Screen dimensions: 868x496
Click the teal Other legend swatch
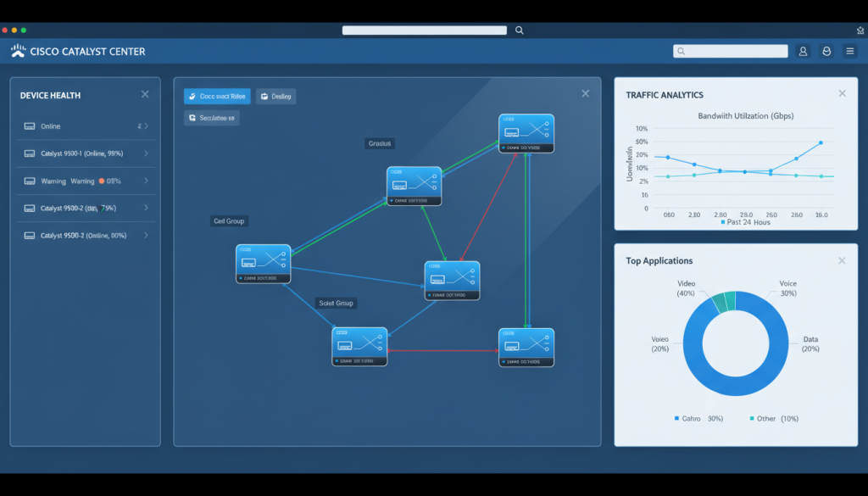(752, 419)
